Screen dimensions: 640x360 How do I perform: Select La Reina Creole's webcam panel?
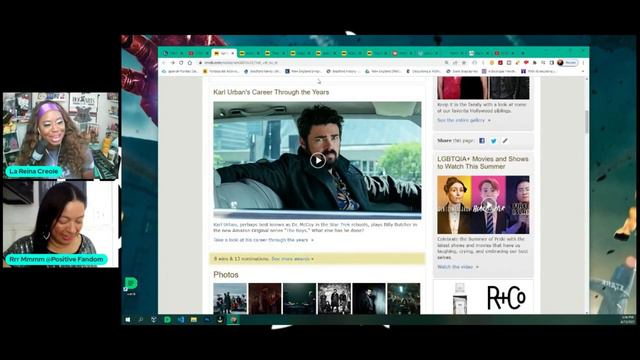61,136
